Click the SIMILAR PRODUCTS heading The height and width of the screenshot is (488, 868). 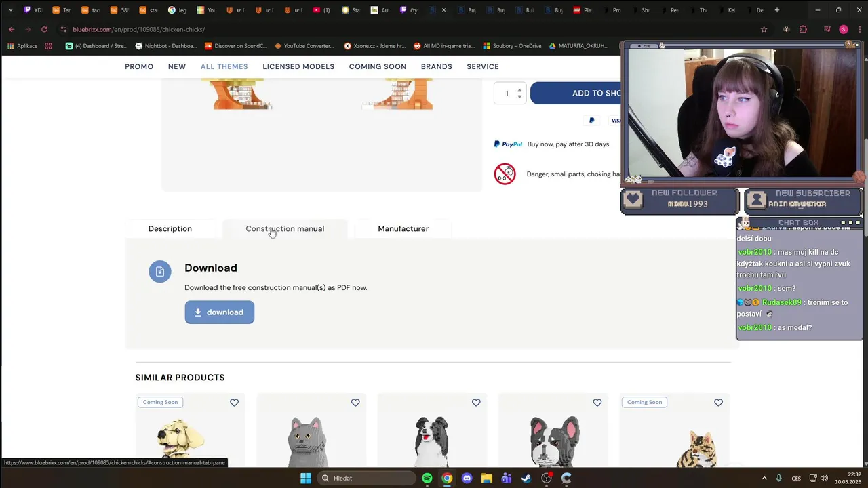click(180, 378)
